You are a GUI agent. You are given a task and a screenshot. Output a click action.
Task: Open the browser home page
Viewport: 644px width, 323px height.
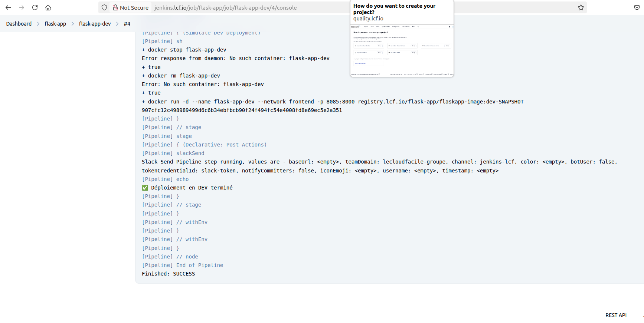pyautogui.click(x=48, y=7)
